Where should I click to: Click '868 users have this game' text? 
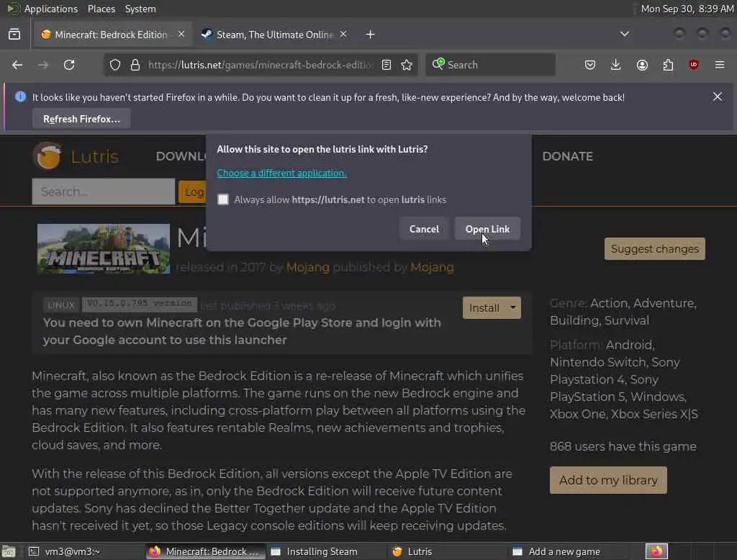(623, 447)
